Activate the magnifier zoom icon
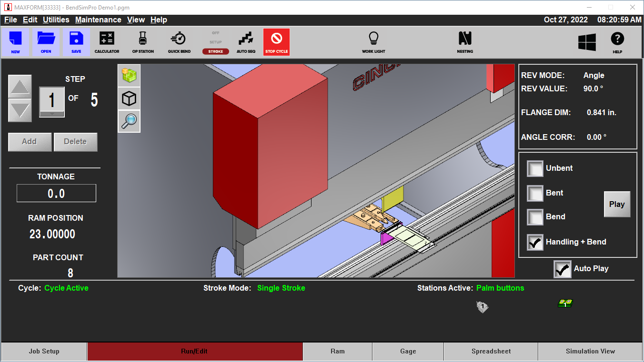This screenshot has height=362, width=644. pos(129,121)
